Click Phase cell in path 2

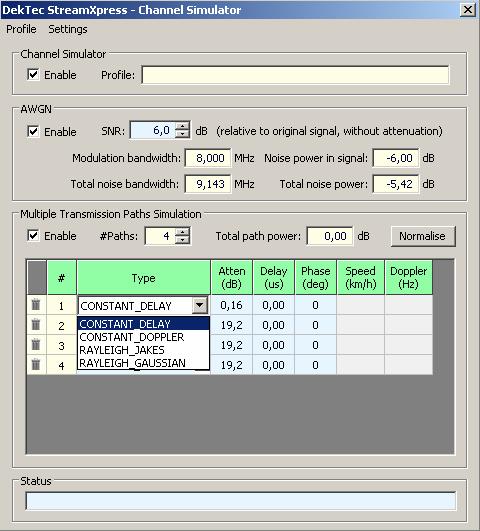(x=316, y=325)
